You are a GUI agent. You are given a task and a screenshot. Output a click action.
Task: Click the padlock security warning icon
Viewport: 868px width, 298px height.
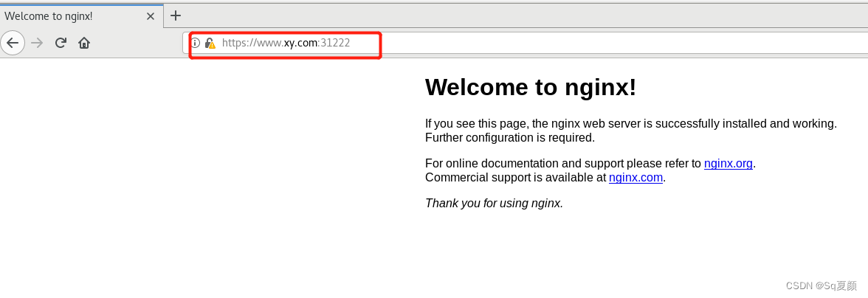(x=210, y=43)
